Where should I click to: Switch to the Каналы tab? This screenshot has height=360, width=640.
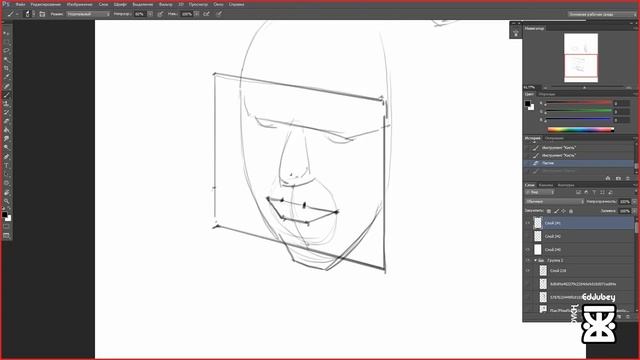[546, 185]
